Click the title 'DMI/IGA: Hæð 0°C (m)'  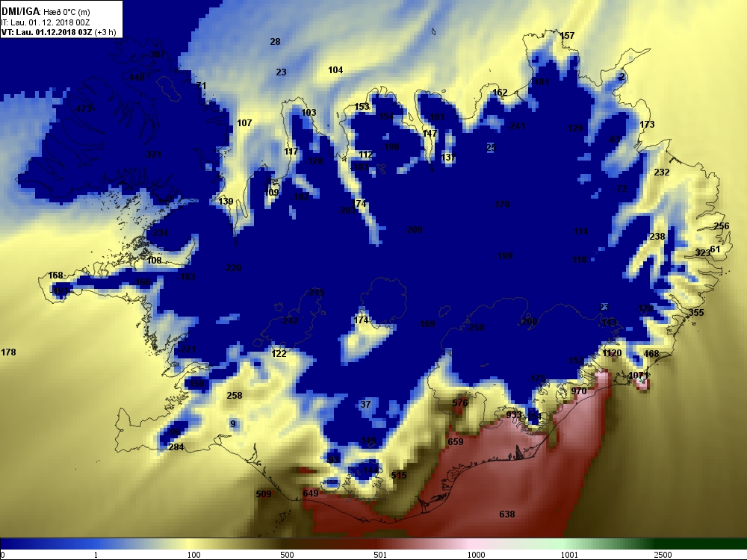(46, 12)
